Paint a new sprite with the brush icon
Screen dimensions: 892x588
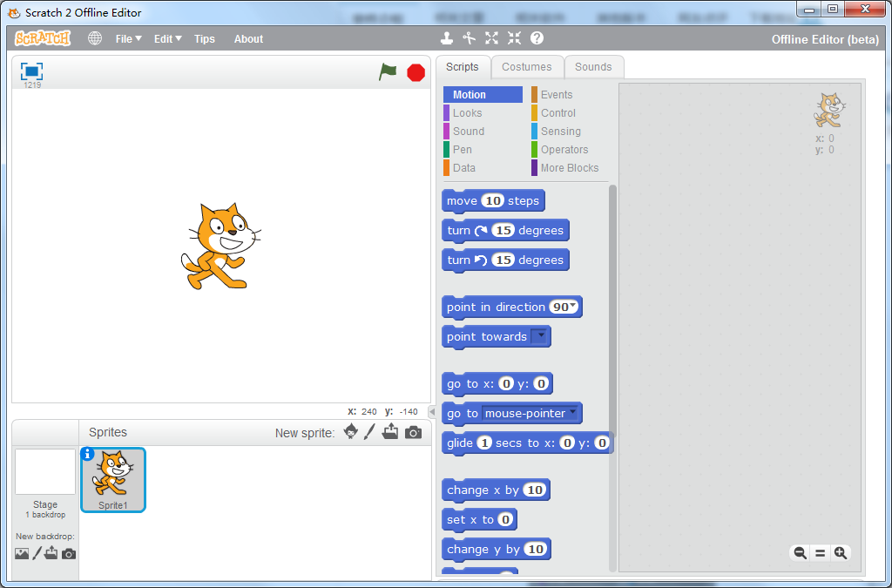(x=369, y=431)
